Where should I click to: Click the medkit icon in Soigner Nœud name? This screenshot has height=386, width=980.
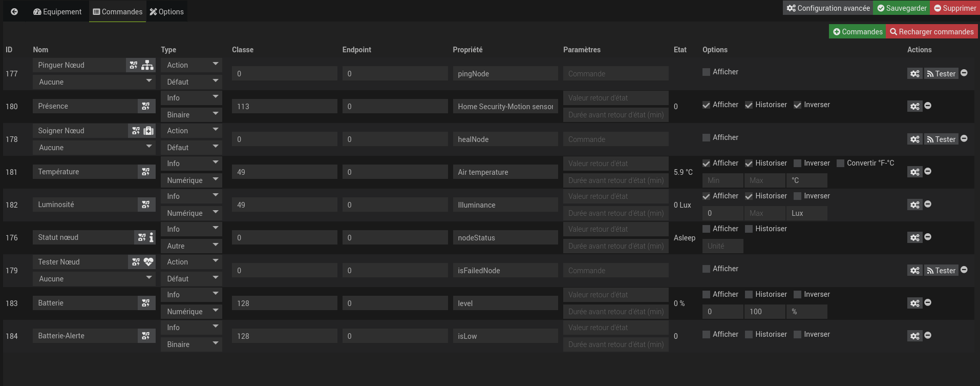coord(148,131)
